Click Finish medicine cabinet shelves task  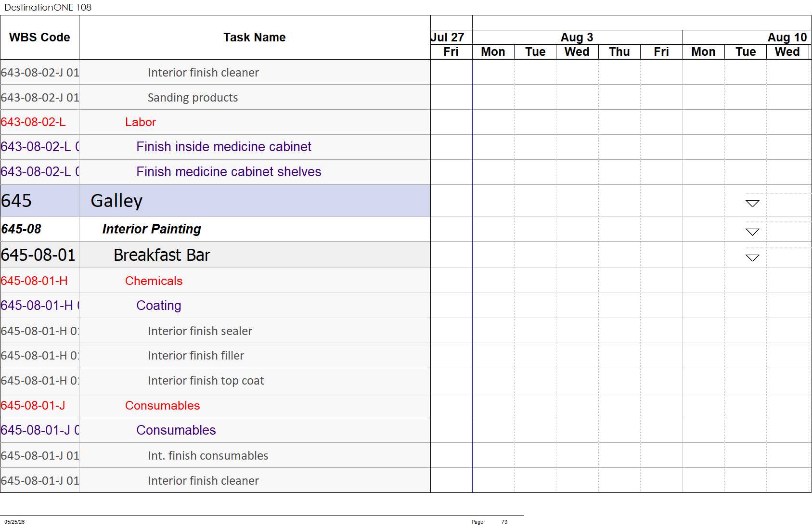229,172
